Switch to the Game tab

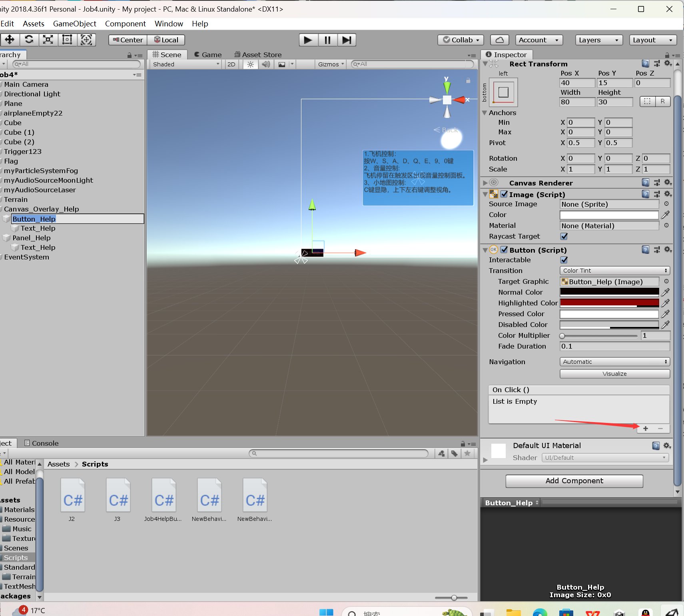point(208,55)
